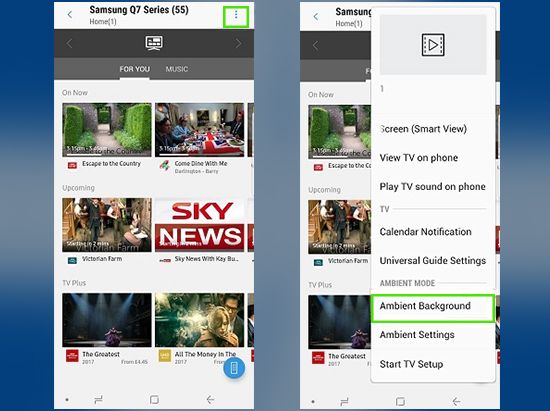Tap All The Money In The title text

point(206,354)
